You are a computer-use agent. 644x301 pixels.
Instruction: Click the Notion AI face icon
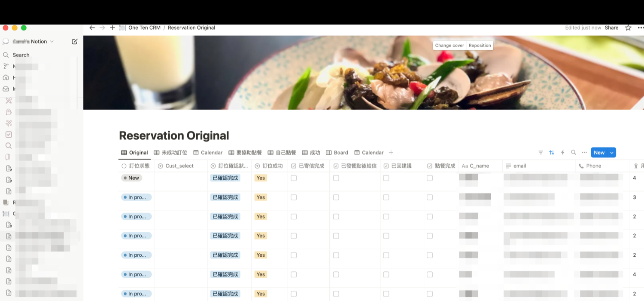pyautogui.click(x=6, y=66)
